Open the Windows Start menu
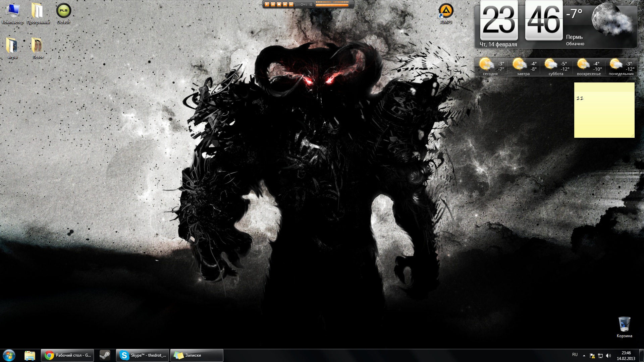 pyautogui.click(x=9, y=355)
